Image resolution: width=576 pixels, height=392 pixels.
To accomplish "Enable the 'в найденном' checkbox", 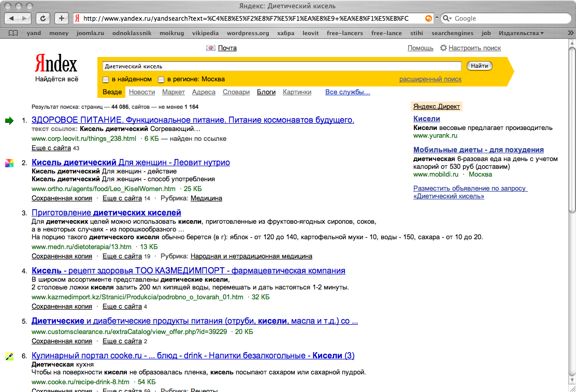I will pos(106,80).
